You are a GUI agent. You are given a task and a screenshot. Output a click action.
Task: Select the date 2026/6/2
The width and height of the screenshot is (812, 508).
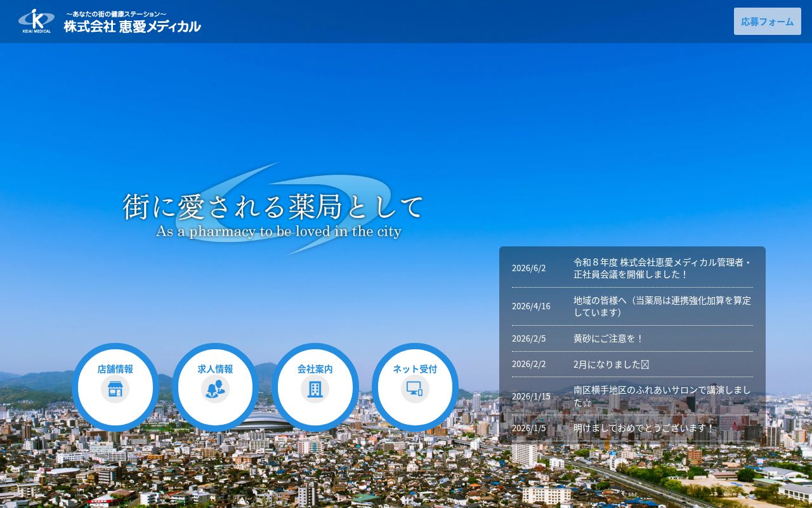coord(529,268)
